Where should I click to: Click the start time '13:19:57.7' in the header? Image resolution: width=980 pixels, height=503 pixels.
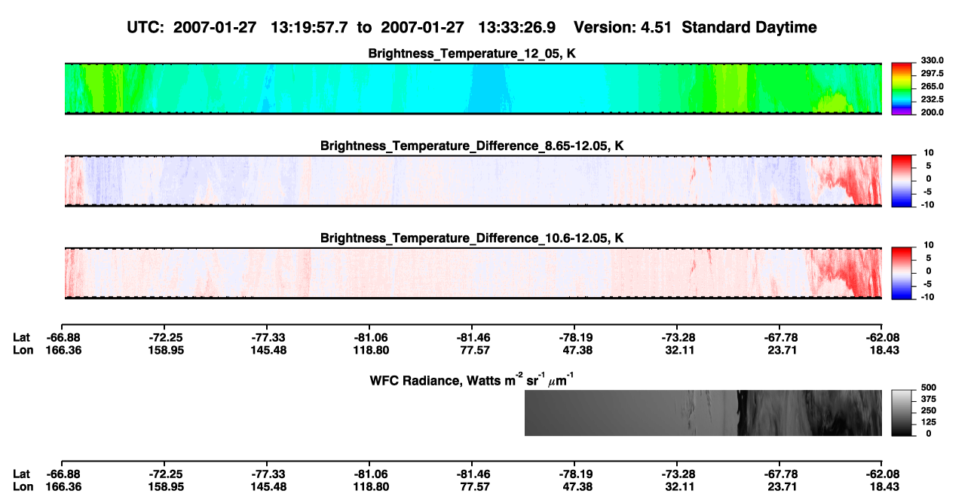pos(308,28)
